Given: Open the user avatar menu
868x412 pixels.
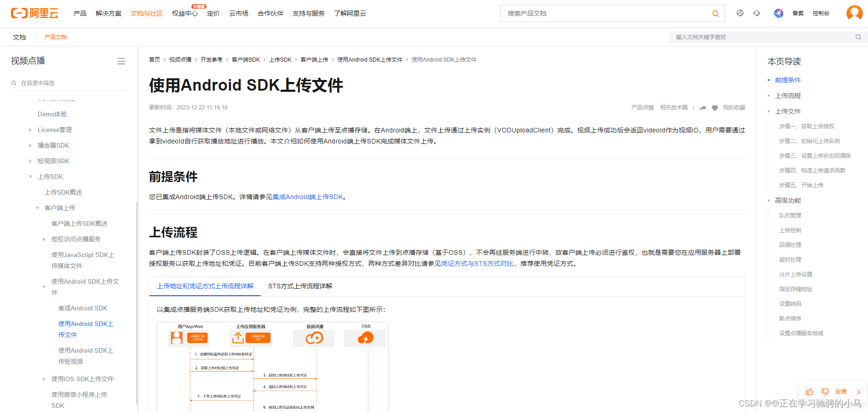Looking at the screenshot, I should tap(855, 13).
